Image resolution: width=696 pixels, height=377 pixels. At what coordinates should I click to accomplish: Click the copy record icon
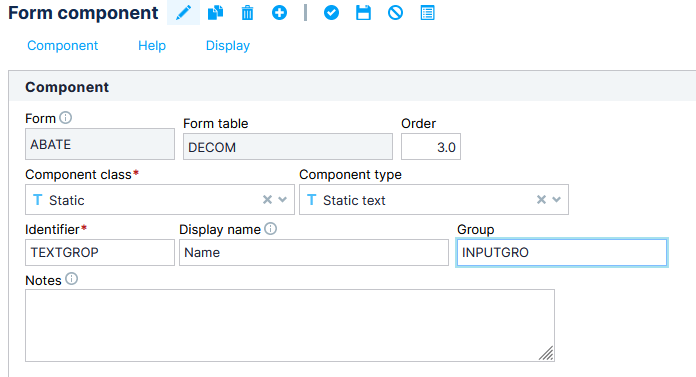(215, 12)
